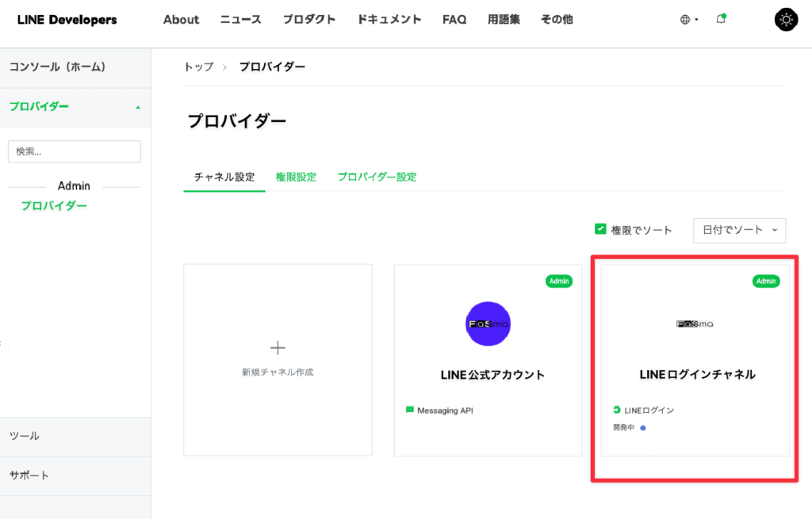Click the green LINEログイン icon
The height and width of the screenshot is (519, 812).
tap(617, 410)
